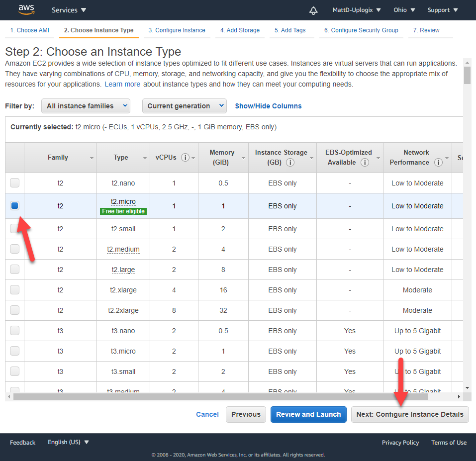Image resolution: width=476 pixels, height=461 pixels.
Task: Select the t3.nano instance checkbox
Action: pos(14,330)
